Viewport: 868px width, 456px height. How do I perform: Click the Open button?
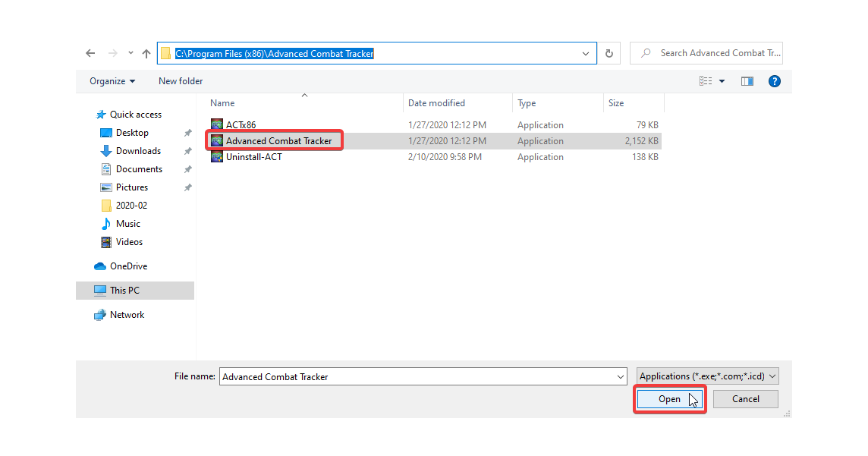(669, 399)
